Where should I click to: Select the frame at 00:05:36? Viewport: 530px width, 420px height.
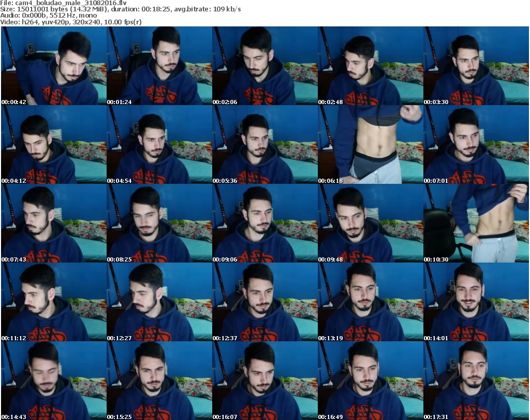265,144
